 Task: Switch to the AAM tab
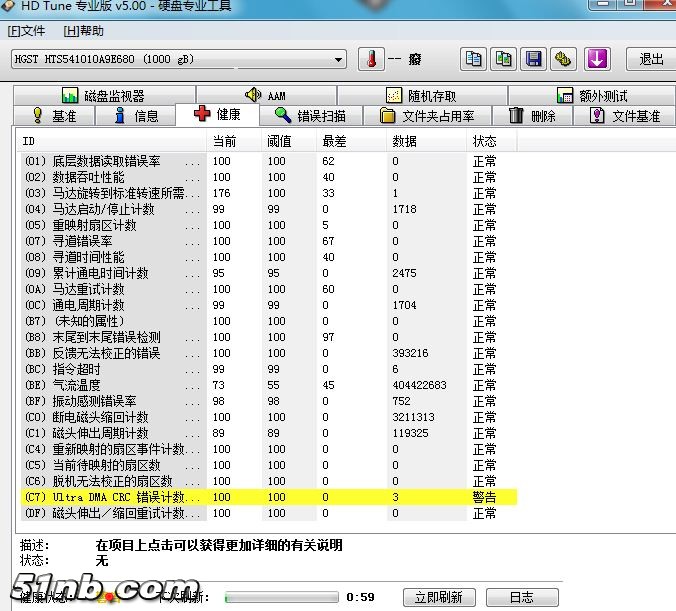point(265,96)
